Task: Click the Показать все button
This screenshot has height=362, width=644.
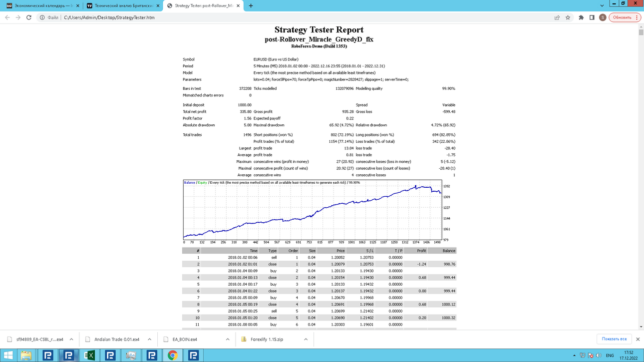Action: point(614,339)
